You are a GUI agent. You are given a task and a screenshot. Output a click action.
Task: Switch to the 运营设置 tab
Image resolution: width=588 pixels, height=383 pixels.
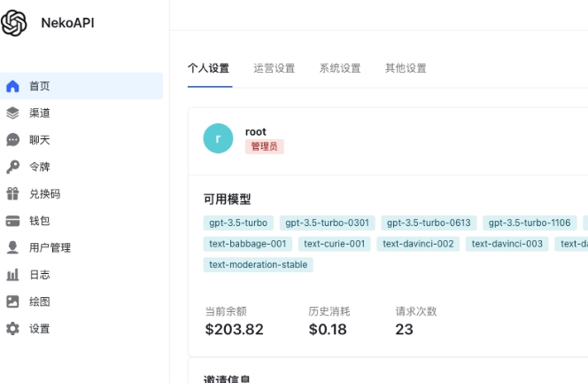tap(274, 68)
